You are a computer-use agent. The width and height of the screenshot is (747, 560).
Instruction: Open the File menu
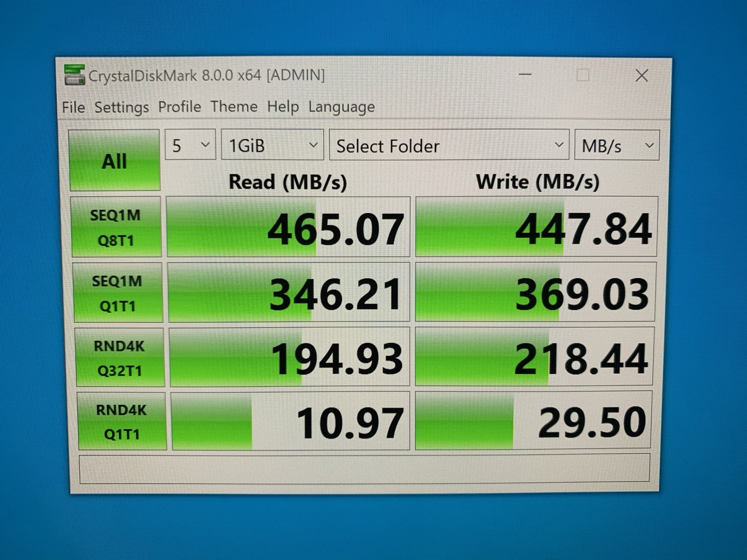click(x=73, y=108)
